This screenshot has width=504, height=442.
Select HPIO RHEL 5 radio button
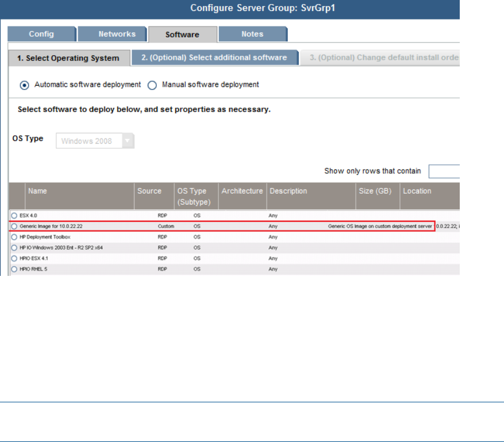[x=14, y=269]
